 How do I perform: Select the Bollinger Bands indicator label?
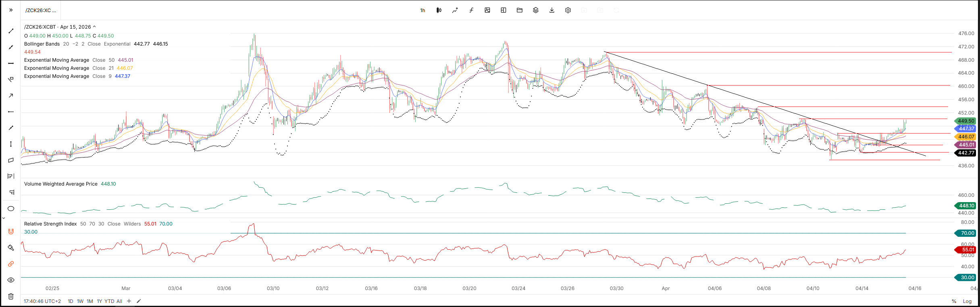[42, 44]
